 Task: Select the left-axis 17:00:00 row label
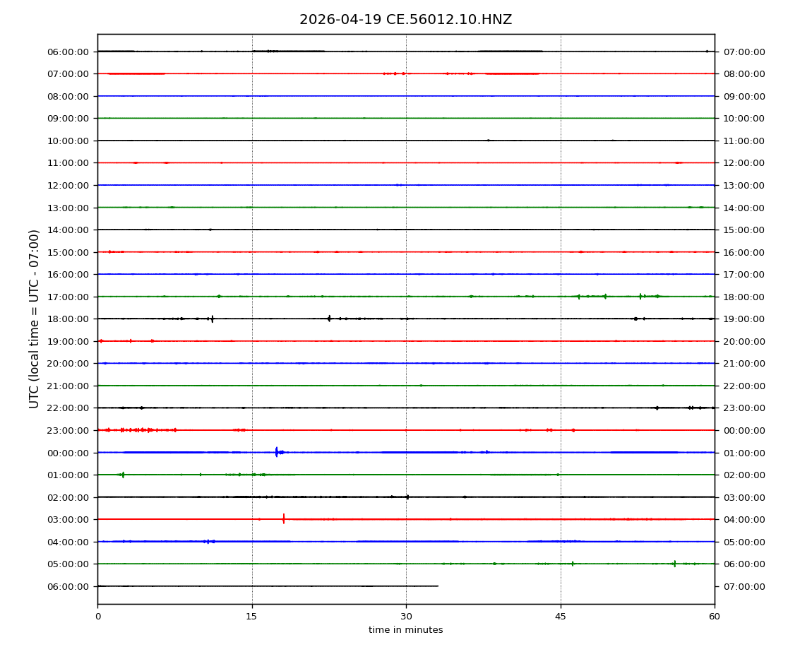pos(68,297)
